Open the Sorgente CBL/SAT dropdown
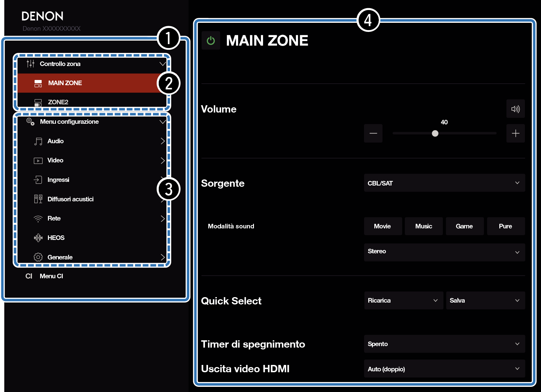 click(x=444, y=183)
